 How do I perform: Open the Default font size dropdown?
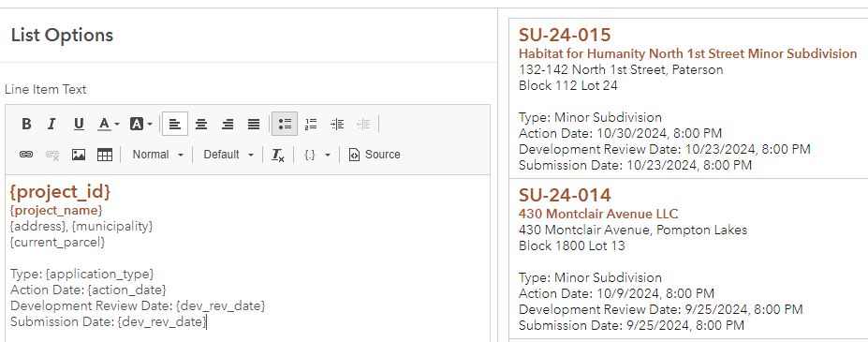tap(228, 154)
